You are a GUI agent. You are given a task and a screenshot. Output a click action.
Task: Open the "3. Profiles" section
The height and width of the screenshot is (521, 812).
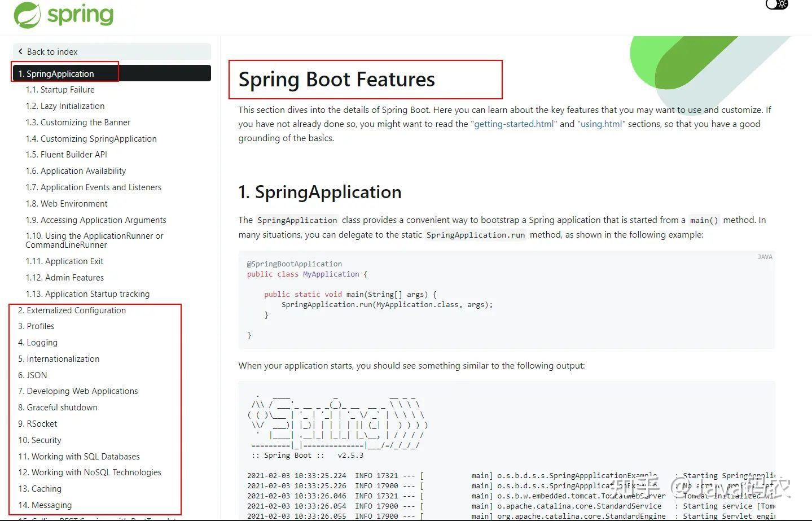[36, 326]
